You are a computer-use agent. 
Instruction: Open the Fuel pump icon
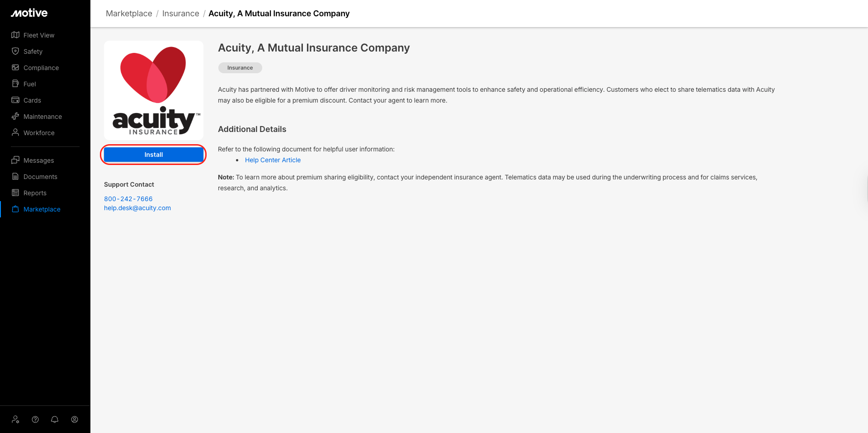point(15,84)
